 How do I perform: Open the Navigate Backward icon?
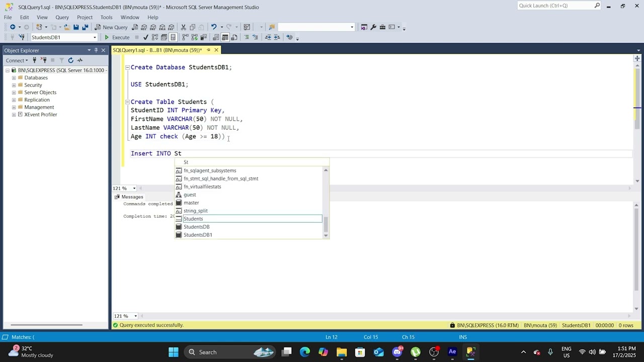13,27
